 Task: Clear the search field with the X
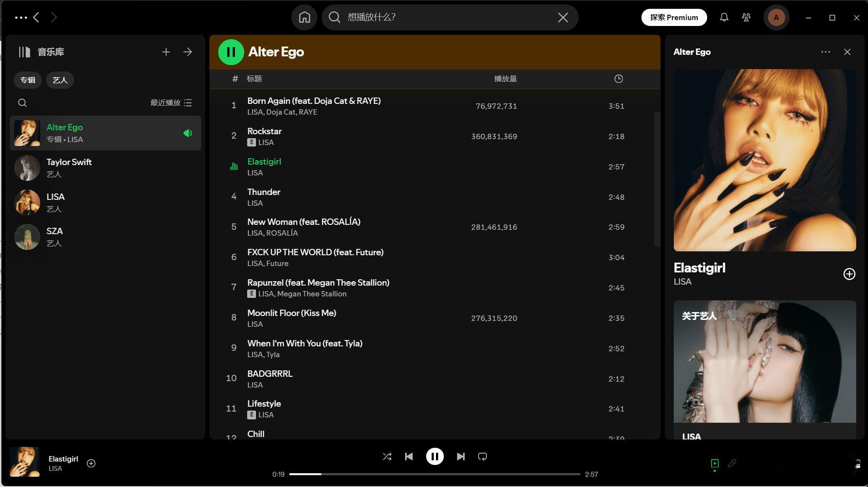[x=563, y=18]
